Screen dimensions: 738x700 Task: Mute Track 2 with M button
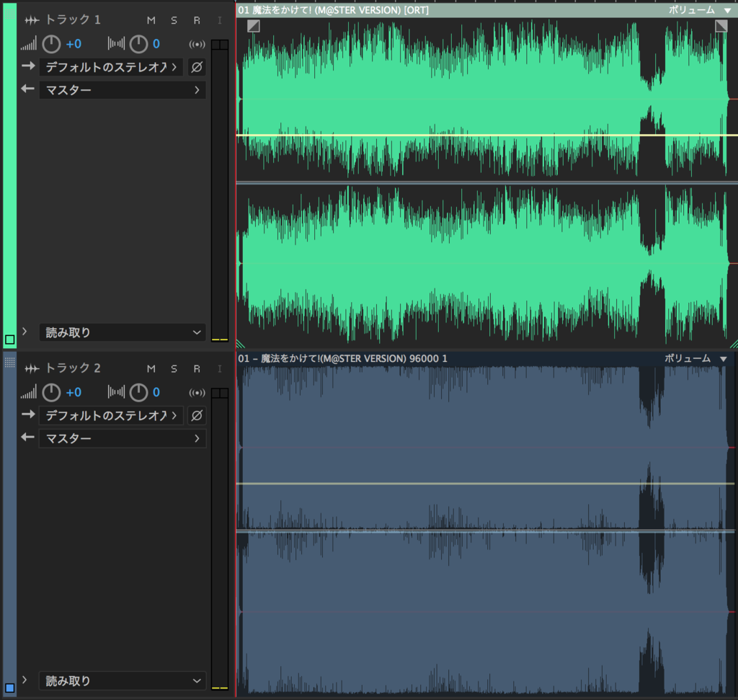(151, 368)
